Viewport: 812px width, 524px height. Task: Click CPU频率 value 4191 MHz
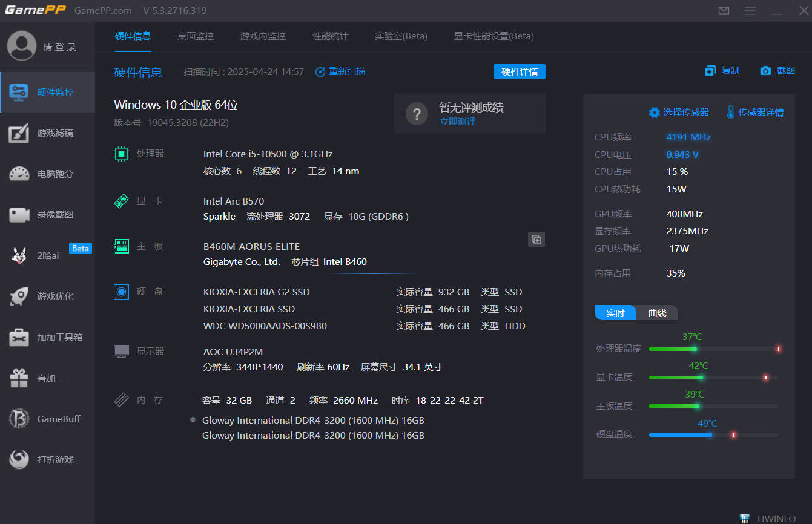pyautogui.click(x=688, y=137)
